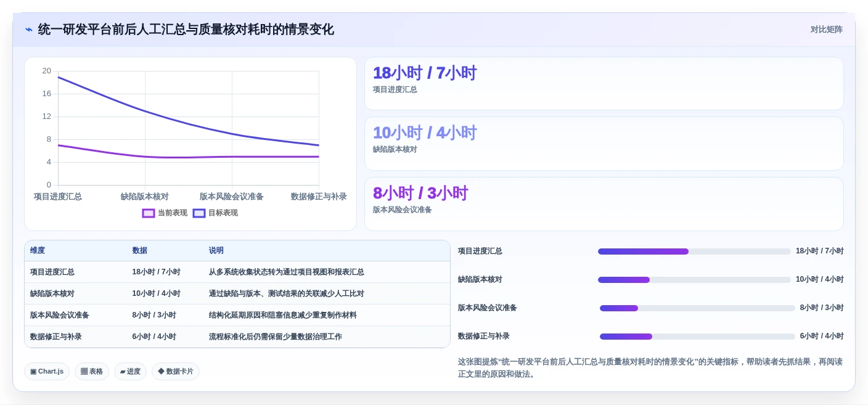Image resolution: width=868 pixels, height=405 pixels.
Task: Click the panel title 统一研发平台前后人工汇总…
Action: 186,30
